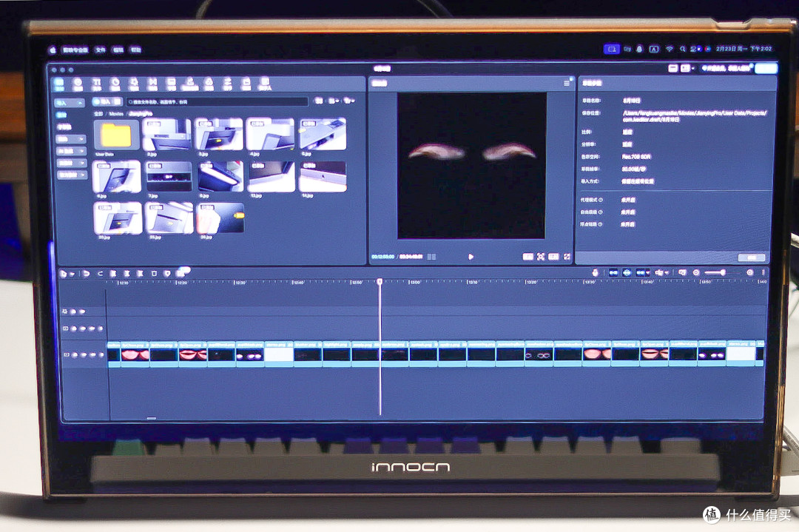The height and width of the screenshot is (532, 799).
Task: Focus the media search field
Action: [x=218, y=102]
